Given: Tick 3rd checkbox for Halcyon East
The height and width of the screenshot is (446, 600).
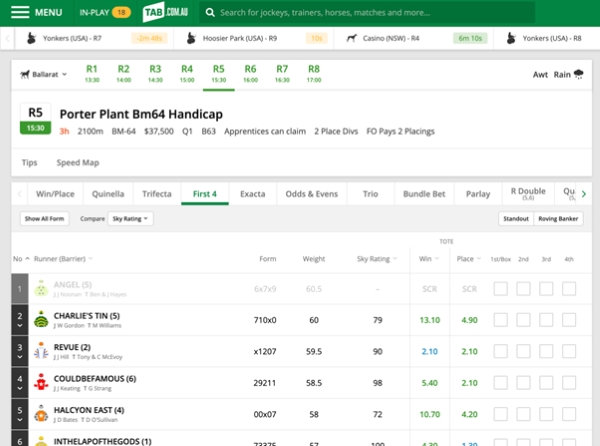Looking at the screenshot, I should (x=546, y=414).
